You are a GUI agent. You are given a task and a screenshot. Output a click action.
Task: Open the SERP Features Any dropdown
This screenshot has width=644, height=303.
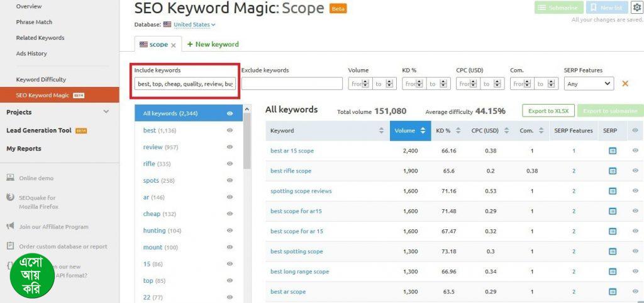point(589,83)
